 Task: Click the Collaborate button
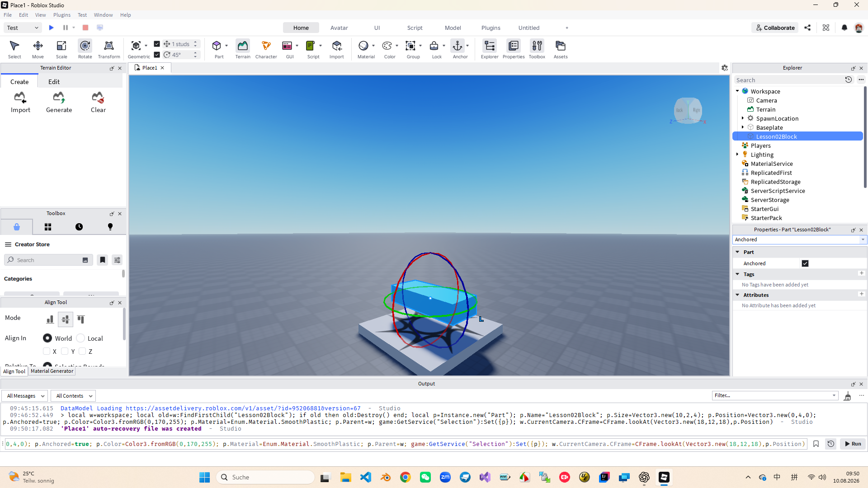pos(775,28)
